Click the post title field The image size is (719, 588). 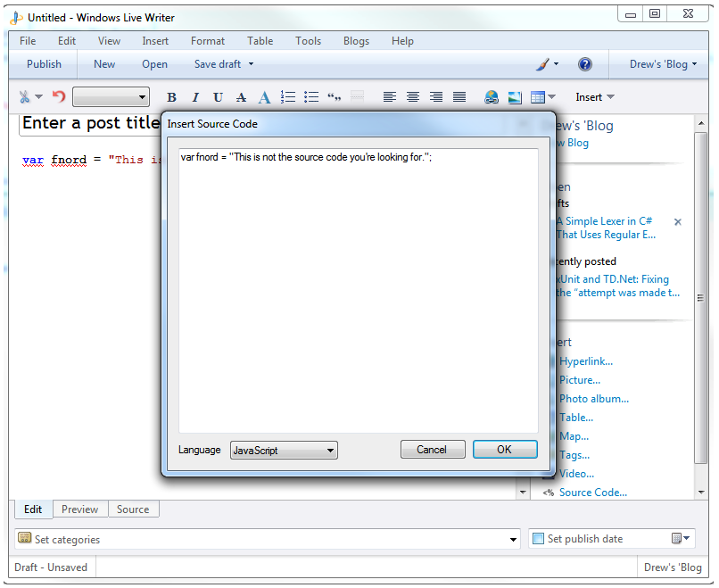pos(90,123)
